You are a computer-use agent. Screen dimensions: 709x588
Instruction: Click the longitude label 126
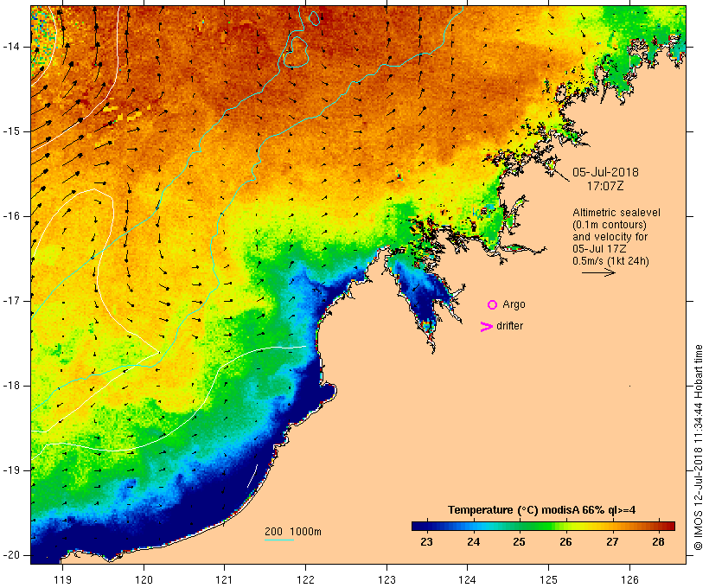pos(629,580)
